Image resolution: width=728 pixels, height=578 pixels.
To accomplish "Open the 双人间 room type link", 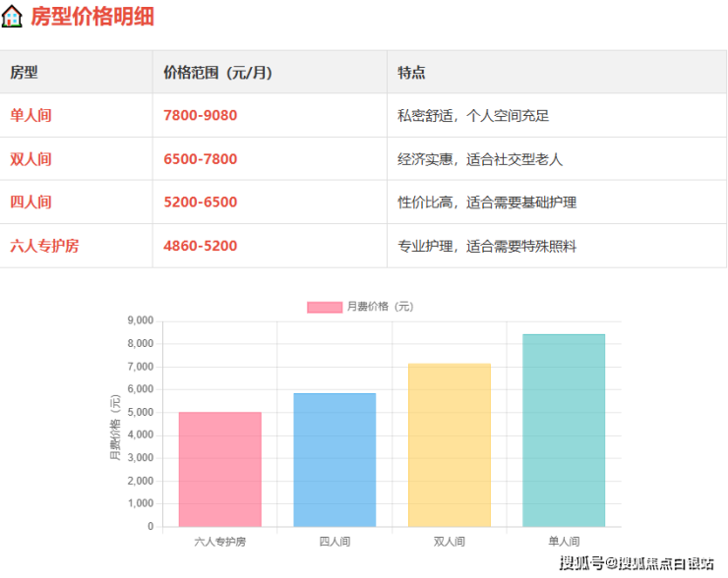I will pyautogui.click(x=30, y=159).
